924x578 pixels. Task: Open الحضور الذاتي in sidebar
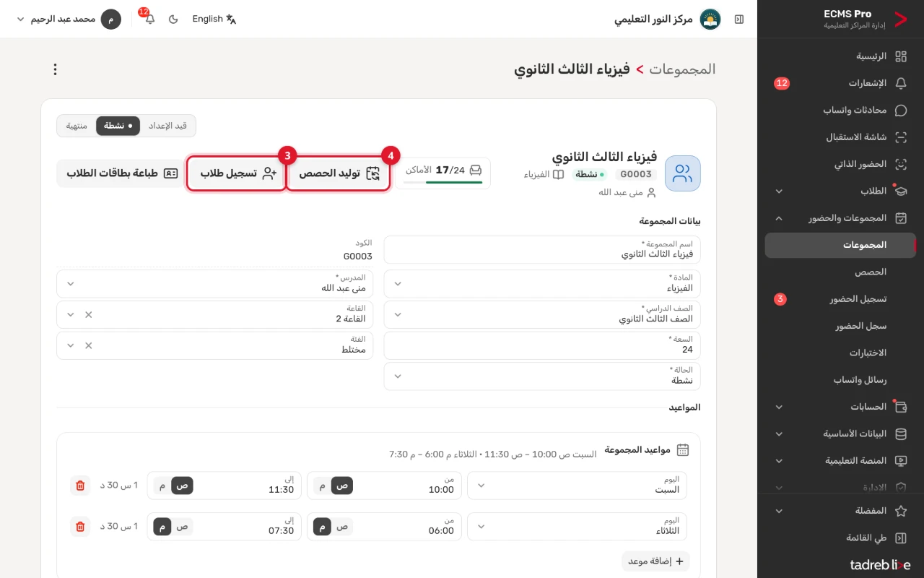tap(840, 165)
